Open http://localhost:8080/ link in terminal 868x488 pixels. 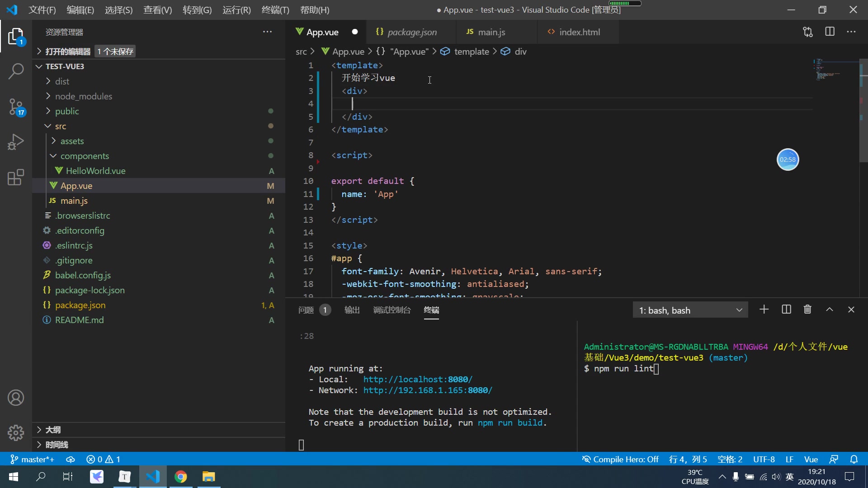418,380
